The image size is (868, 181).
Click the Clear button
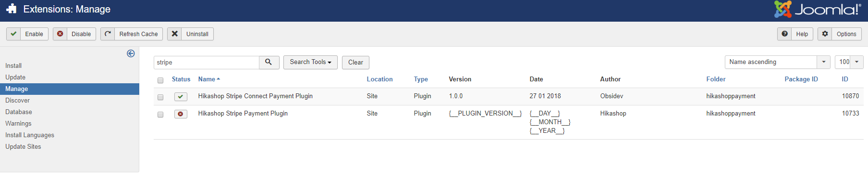pyautogui.click(x=355, y=62)
